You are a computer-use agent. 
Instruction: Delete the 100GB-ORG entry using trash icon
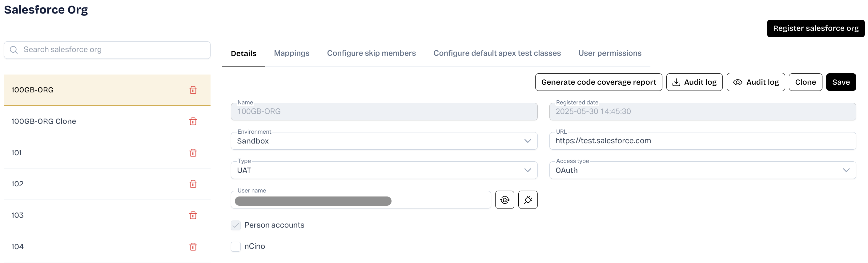(x=193, y=90)
